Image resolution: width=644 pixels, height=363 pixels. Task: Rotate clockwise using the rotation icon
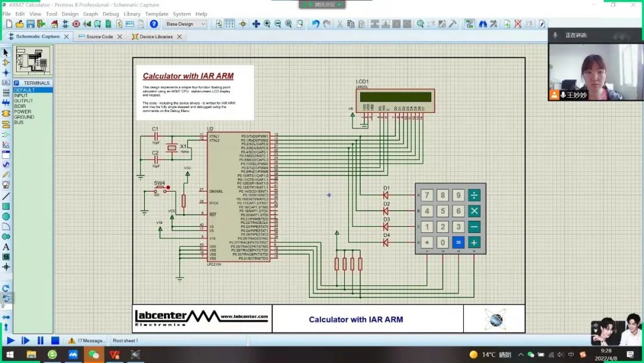coord(6,288)
